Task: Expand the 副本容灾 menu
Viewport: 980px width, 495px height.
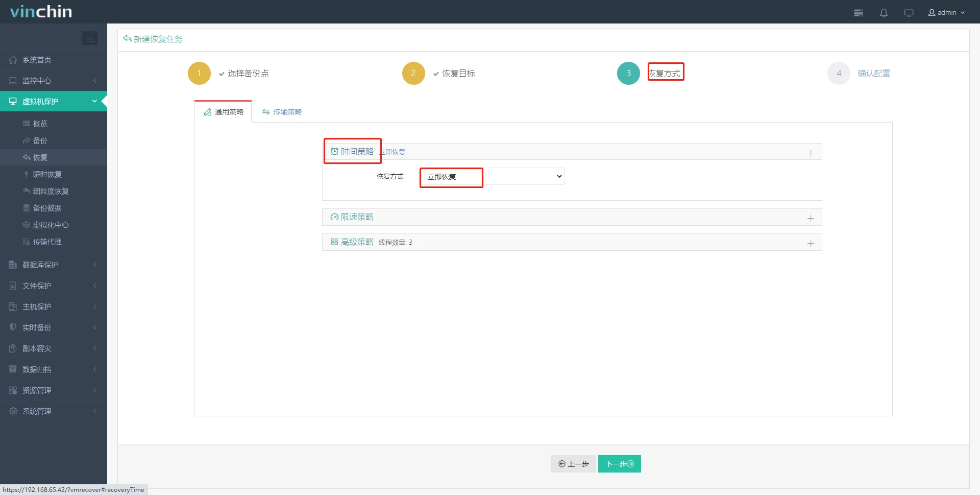Action: coord(54,348)
